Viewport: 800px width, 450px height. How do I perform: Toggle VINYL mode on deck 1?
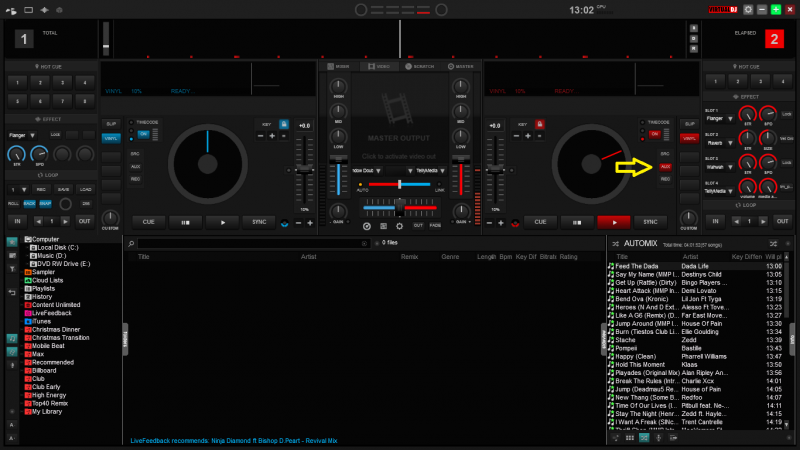(111, 138)
